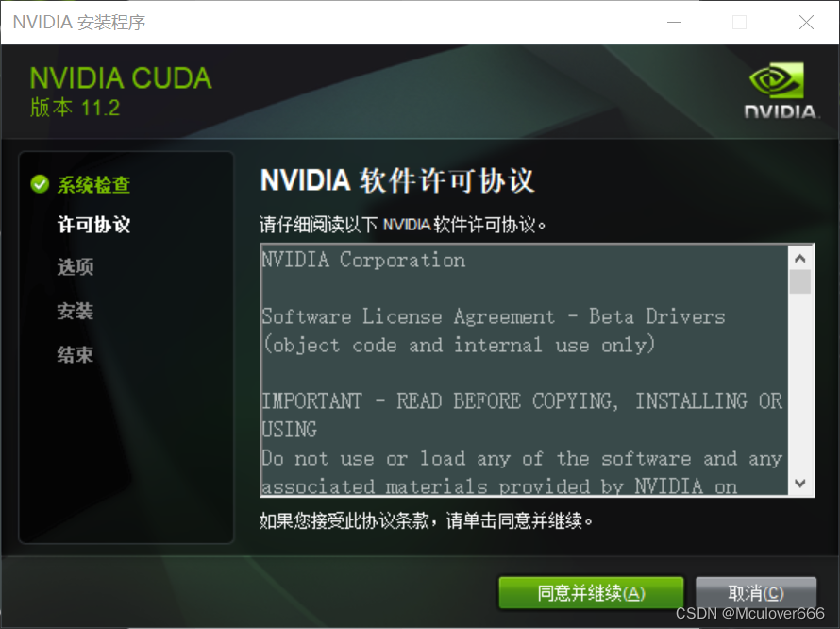The width and height of the screenshot is (840, 629).
Task: Select the 安装 step in sidebar
Action: [x=76, y=311]
